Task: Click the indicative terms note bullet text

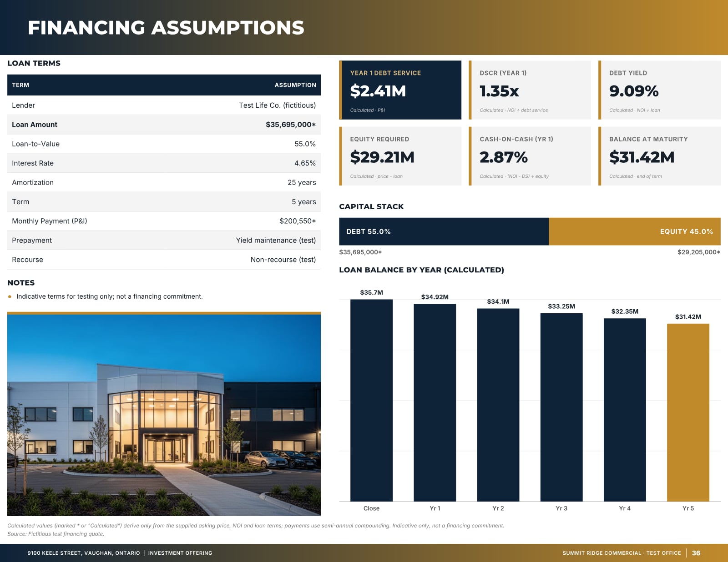Action: click(x=110, y=296)
